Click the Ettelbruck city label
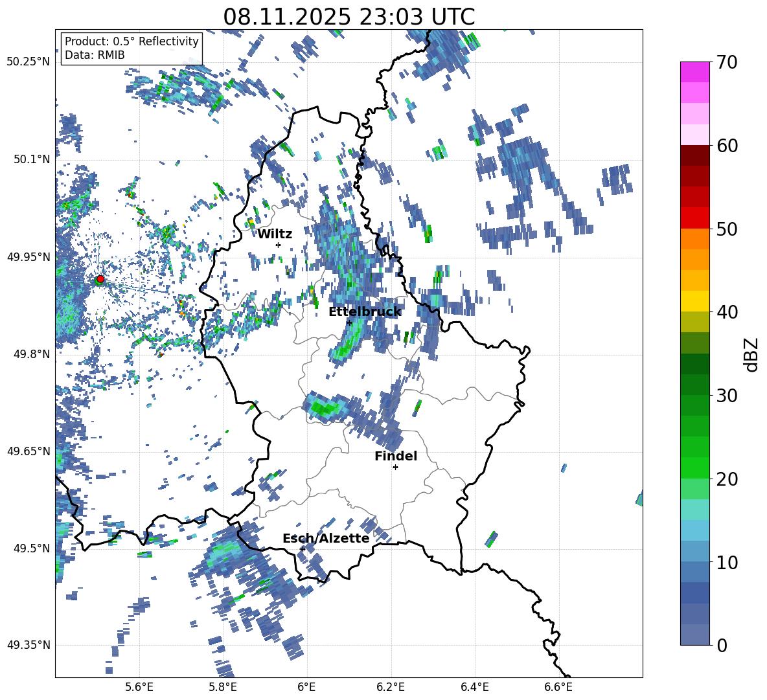The height and width of the screenshot is (700, 767). tap(365, 312)
